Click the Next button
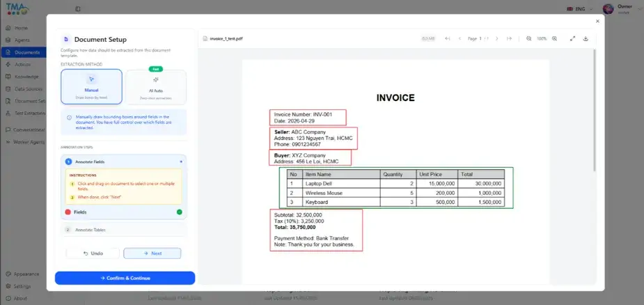The height and width of the screenshot is (305, 644). click(x=152, y=253)
